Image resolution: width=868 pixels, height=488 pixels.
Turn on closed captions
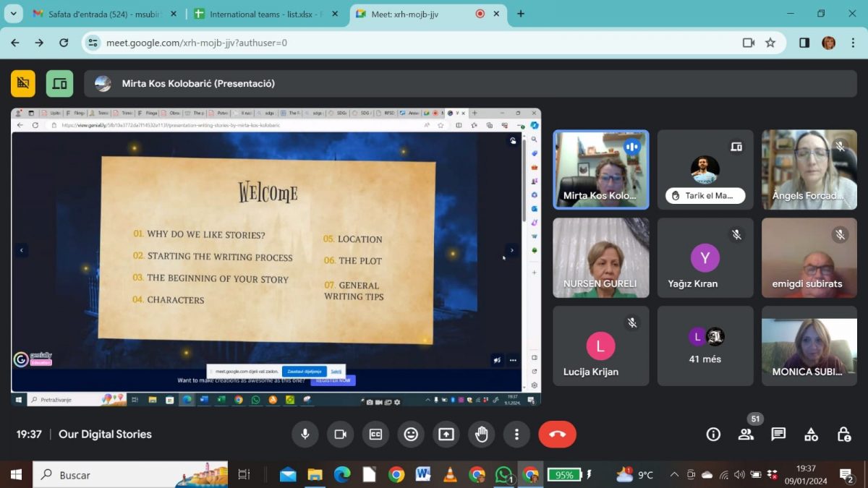point(375,434)
